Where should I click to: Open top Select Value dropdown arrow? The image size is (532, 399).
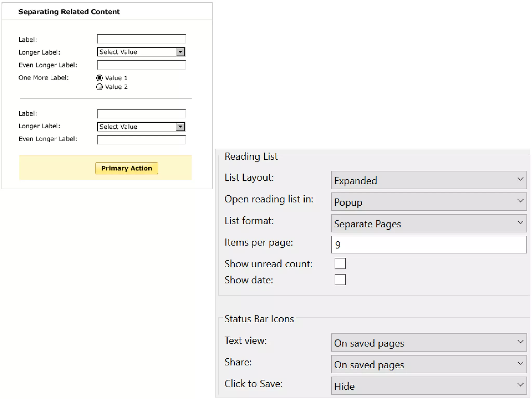(x=180, y=52)
